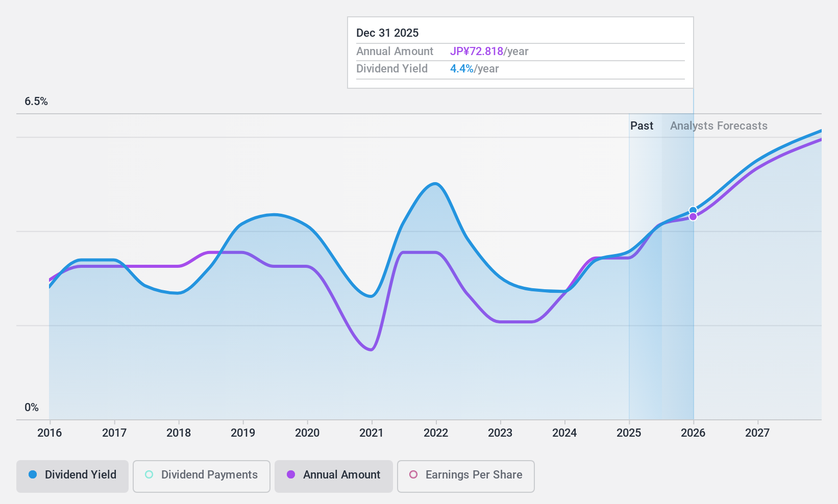
Task: Click the 2023 x-axis label
Action: (500, 433)
